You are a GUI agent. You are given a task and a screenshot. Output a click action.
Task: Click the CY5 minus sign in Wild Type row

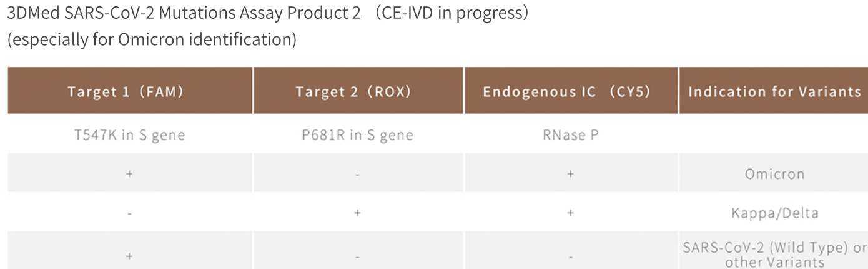pyautogui.click(x=570, y=256)
